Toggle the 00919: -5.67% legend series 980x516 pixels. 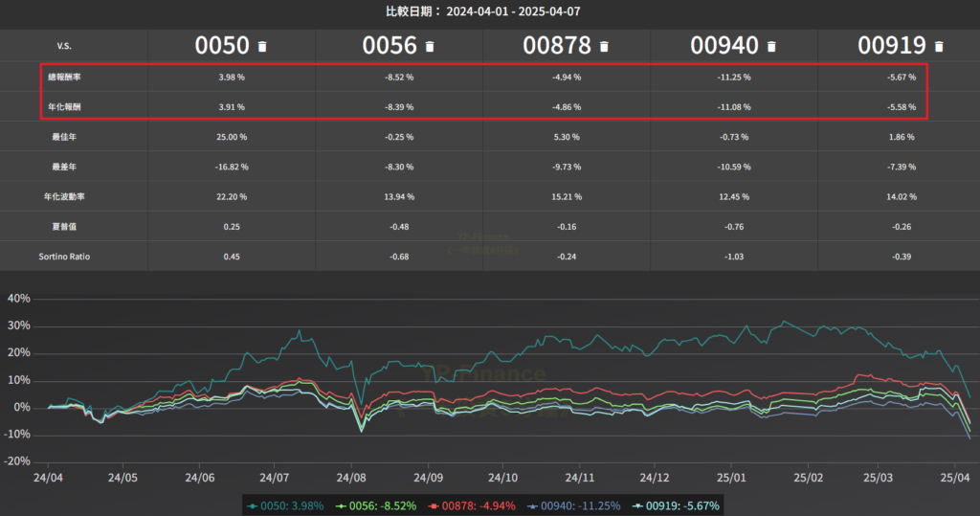point(677,506)
